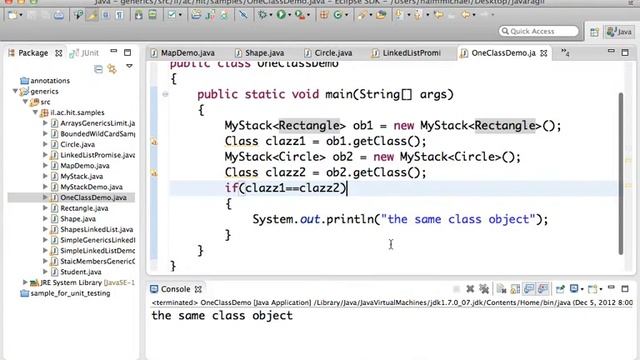
Task: Click the Console view tab
Action: pyautogui.click(x=176, y=289)
